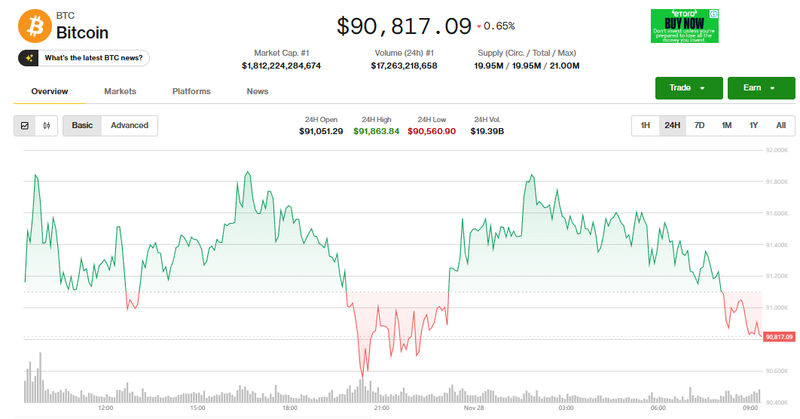Open the Trade dropdown
Image resolution: width=800 pixels, height=419 pixels.
688,88
